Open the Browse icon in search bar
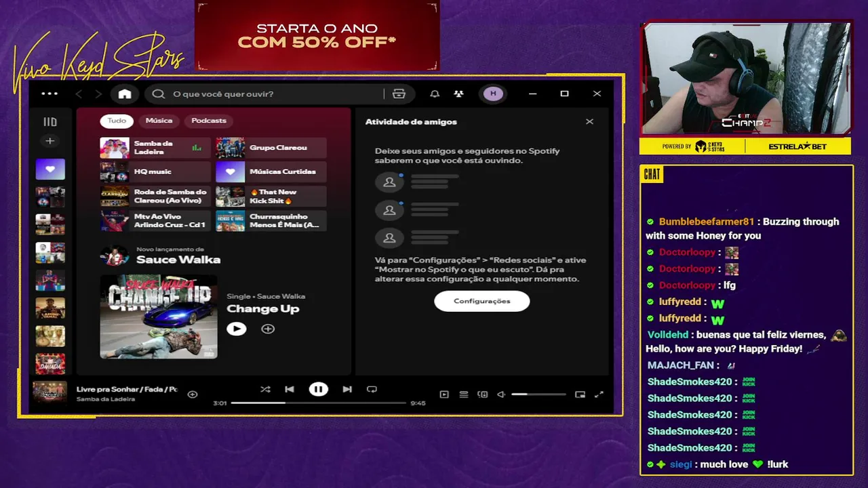Image resolution: width=868 pixels, height=488 pixels. coord(399,94)
